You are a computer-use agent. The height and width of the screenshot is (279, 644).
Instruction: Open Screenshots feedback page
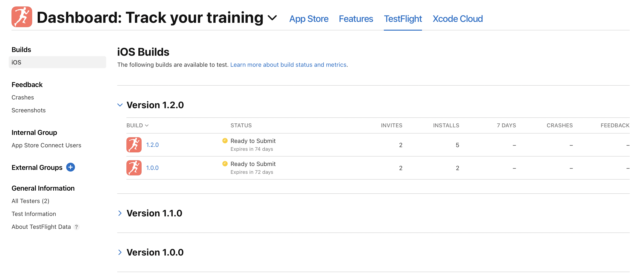click(28, 110)
